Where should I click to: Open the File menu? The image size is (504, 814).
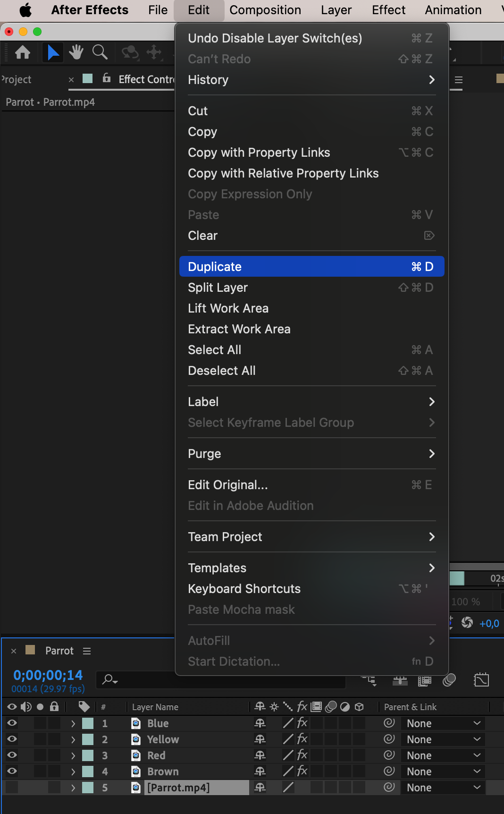click(158, 10)
